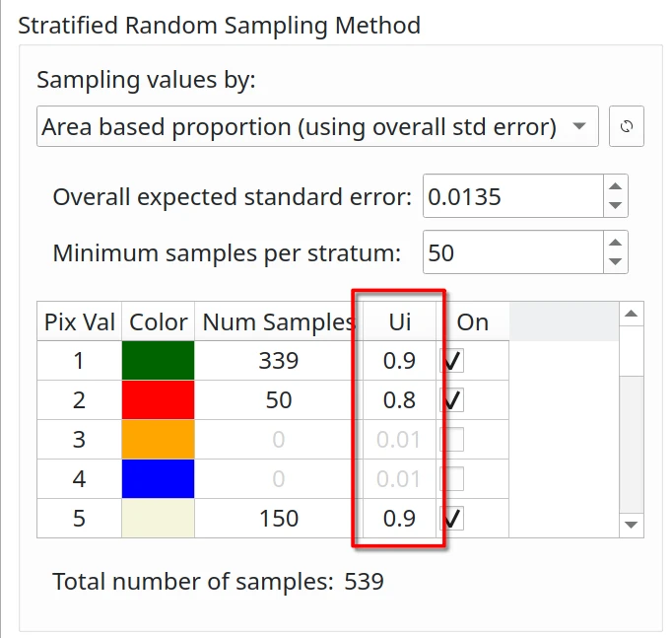Open the sampling values method dropdown
Image resolution: width=672 pixels, height=638 pixels.
(x=317, y=126)
